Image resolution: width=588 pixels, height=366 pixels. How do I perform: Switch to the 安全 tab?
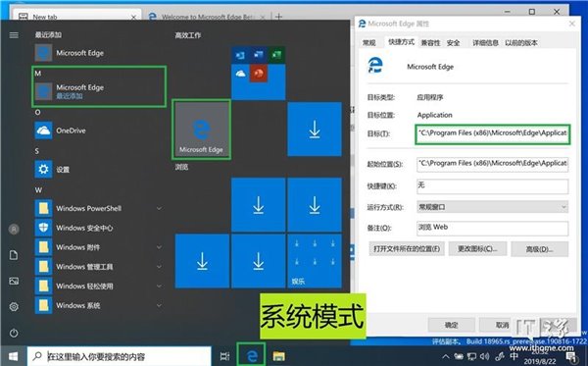point(453,43)
